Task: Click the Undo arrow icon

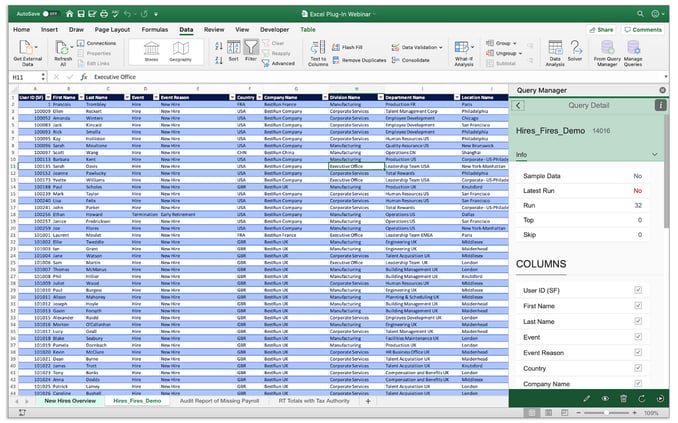Action: pos(127,14)
